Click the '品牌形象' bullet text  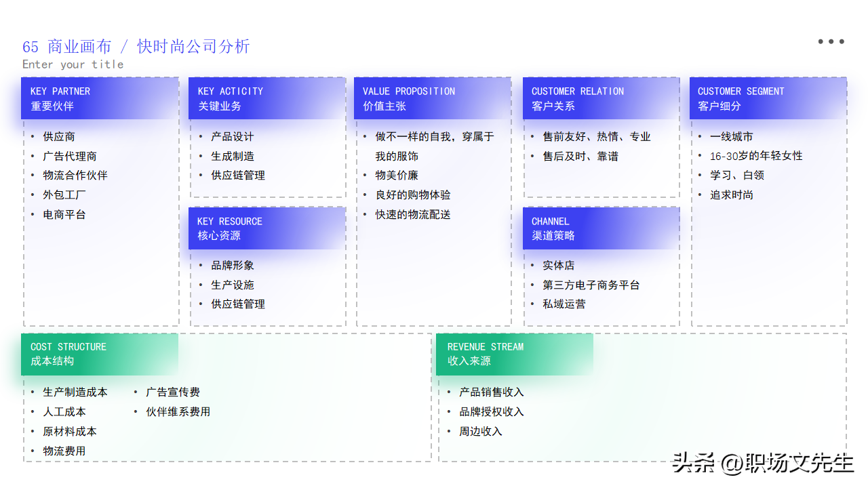point(233,266)
